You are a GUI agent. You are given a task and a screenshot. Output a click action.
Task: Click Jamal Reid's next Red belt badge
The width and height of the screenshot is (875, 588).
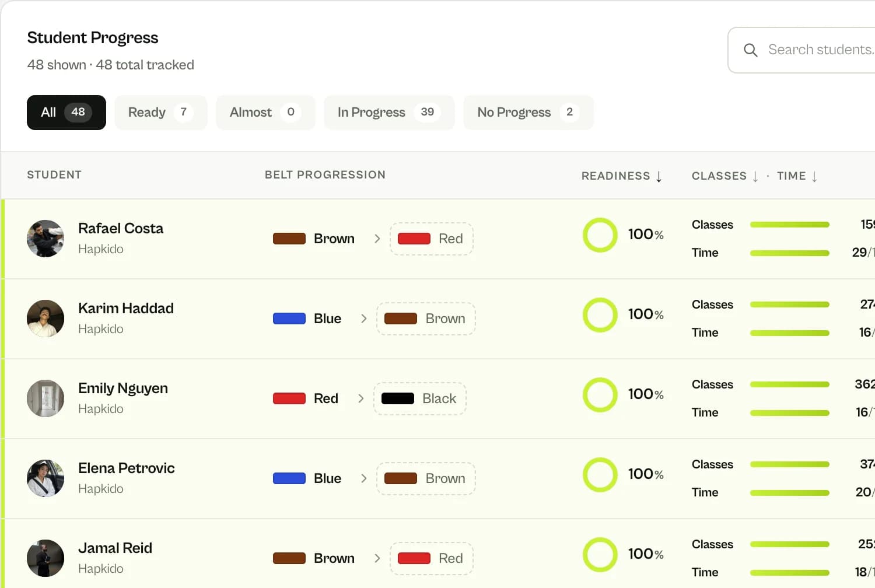pyautogui.click(x=432, y=559)
